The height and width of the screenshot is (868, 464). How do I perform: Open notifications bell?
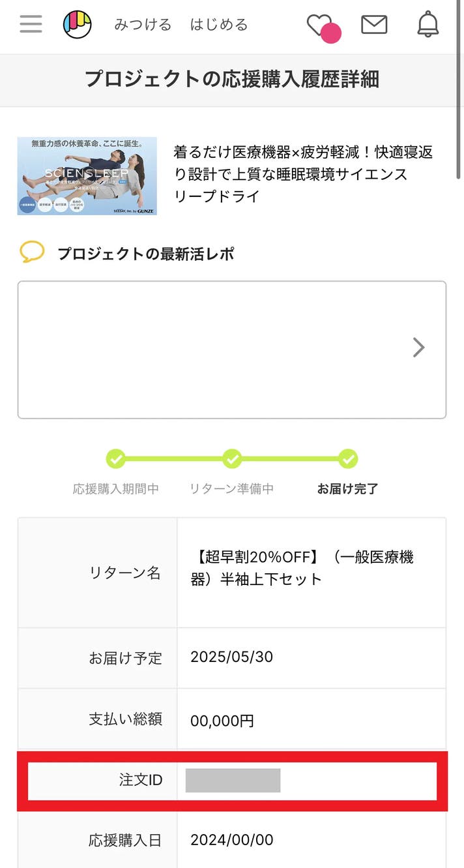[428, 25]
